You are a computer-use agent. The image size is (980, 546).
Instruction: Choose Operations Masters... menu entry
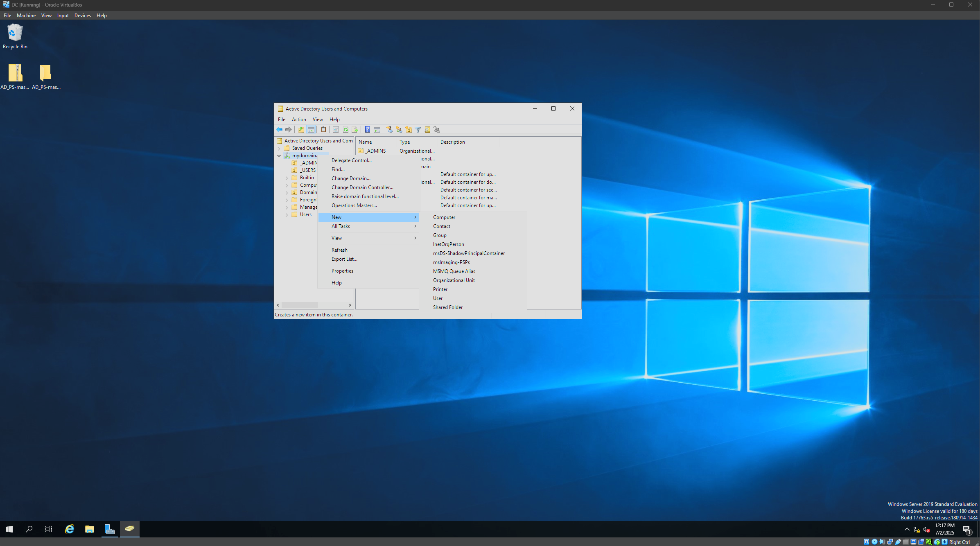pos(368,205)
